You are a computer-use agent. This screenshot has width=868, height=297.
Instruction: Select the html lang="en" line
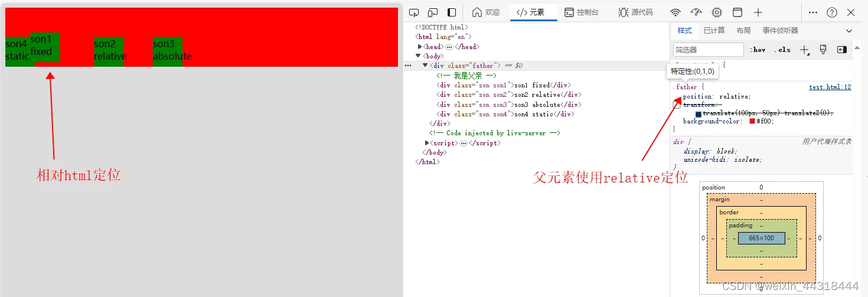[443, 37]
